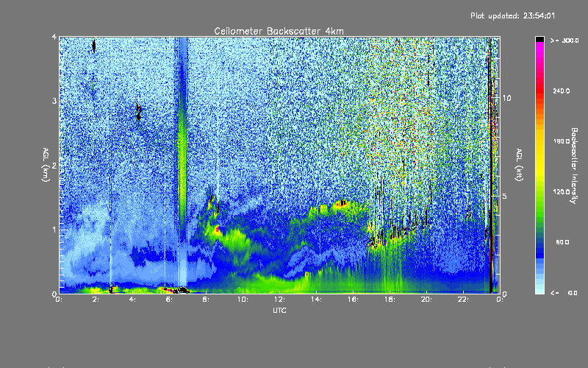588x368 pixels.
Task: Click the red band on the colorbar
Action: coord(539,90)
